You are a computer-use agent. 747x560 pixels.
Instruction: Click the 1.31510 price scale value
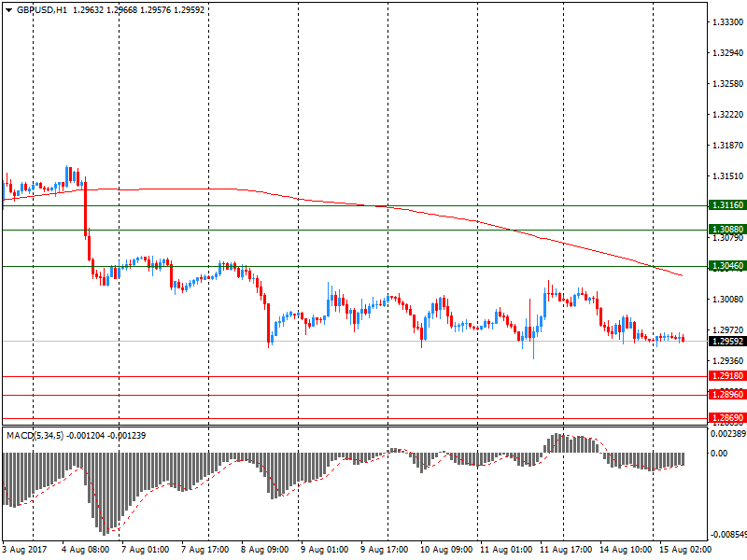pos(728,176)
